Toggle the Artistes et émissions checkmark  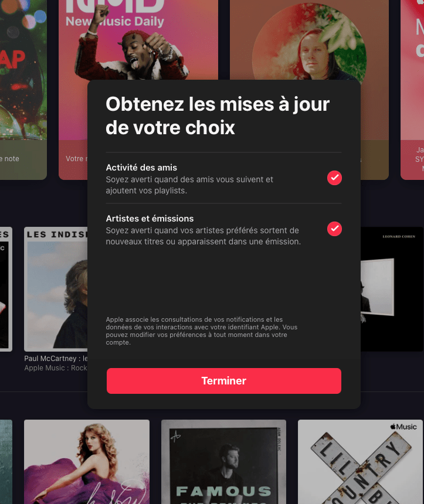[x=334, y=229]
